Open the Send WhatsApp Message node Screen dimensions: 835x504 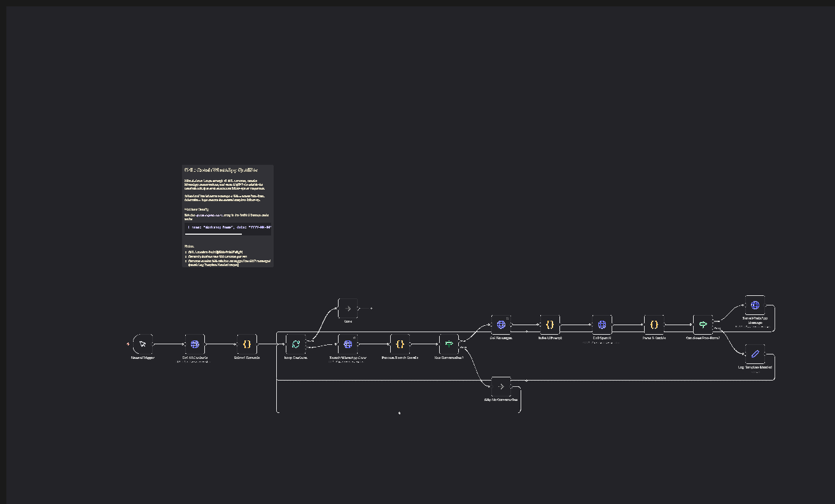(755, 305)
